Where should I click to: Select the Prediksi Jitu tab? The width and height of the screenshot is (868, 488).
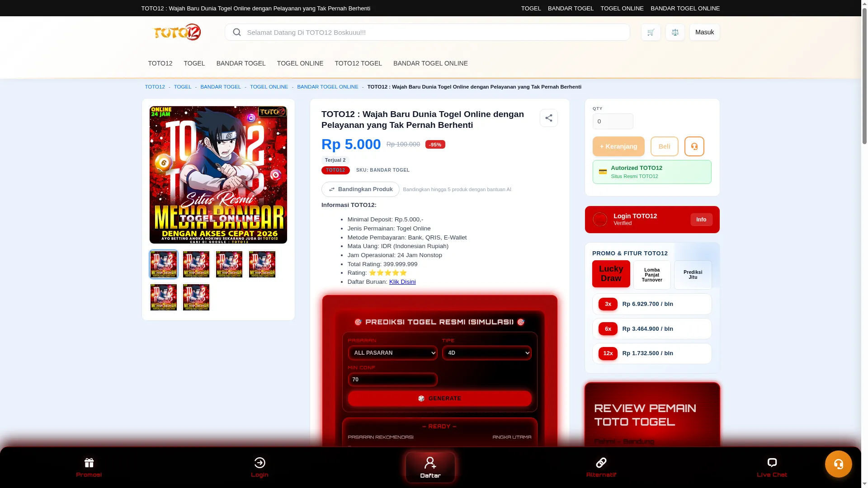(x=693, y=275)
